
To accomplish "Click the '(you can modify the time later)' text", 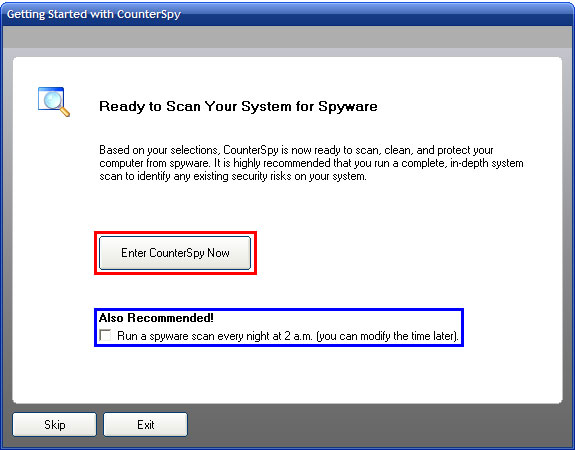I will tap(387, 336).
